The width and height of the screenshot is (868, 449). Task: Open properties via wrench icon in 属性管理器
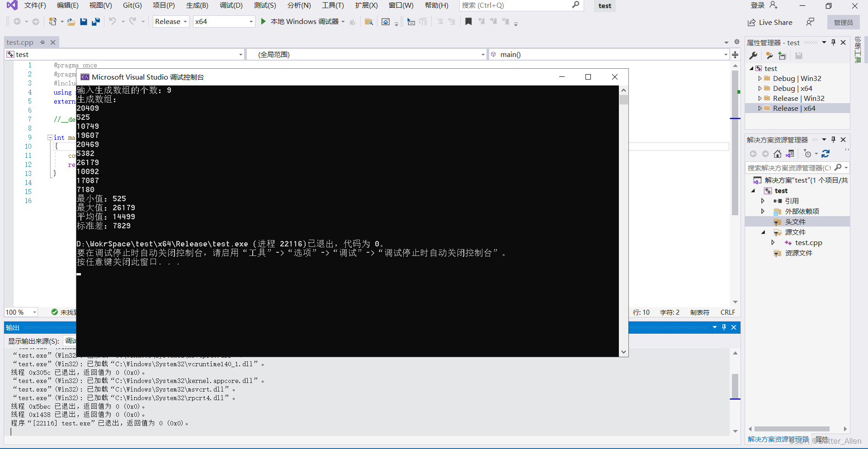[x=754, y=55]
